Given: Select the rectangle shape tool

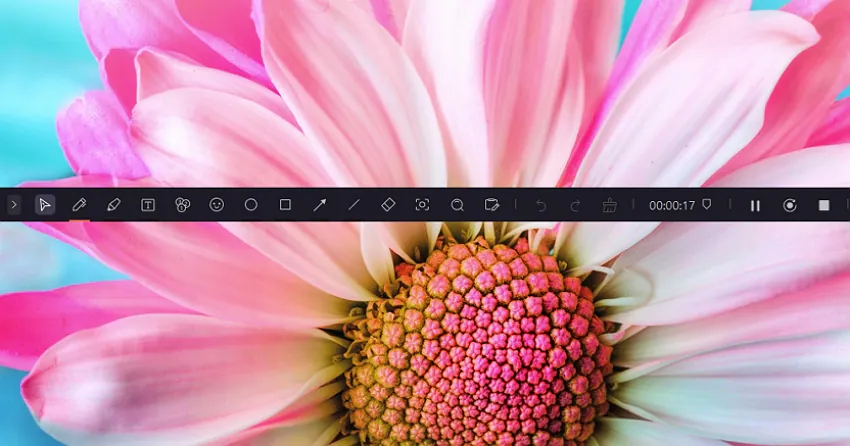Looking at the screenshot, I should [285, 205].
